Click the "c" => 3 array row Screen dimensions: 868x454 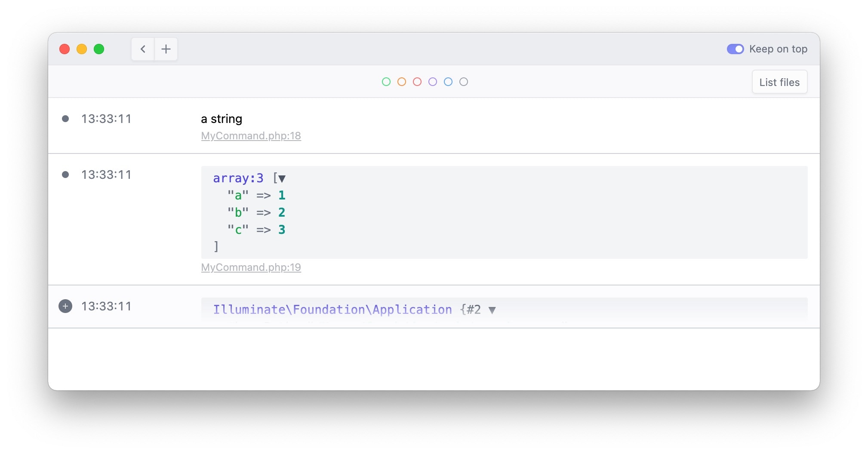256,230
